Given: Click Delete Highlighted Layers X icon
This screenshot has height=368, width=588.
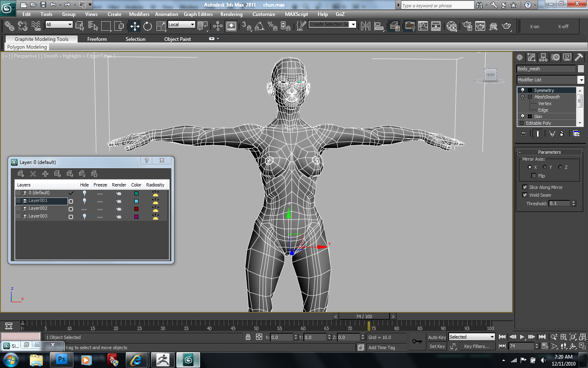Looking at the screenshot, I should point(33,174).
